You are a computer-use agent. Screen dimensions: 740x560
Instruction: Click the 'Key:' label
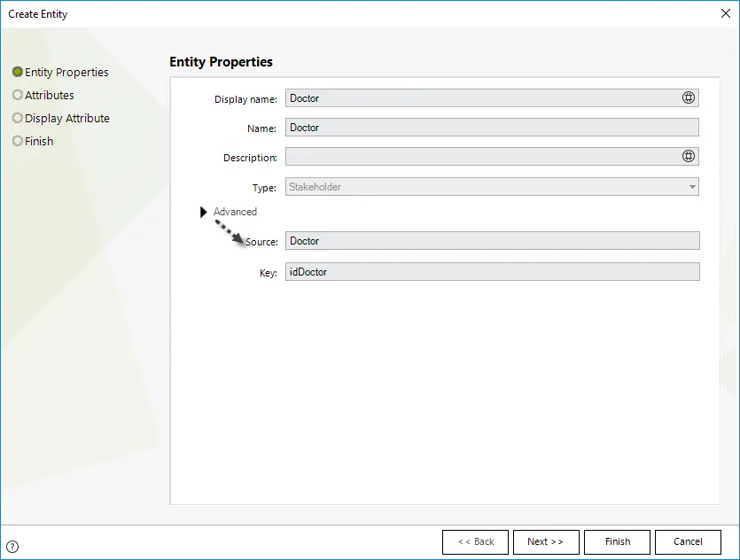[x=268, y=273]
